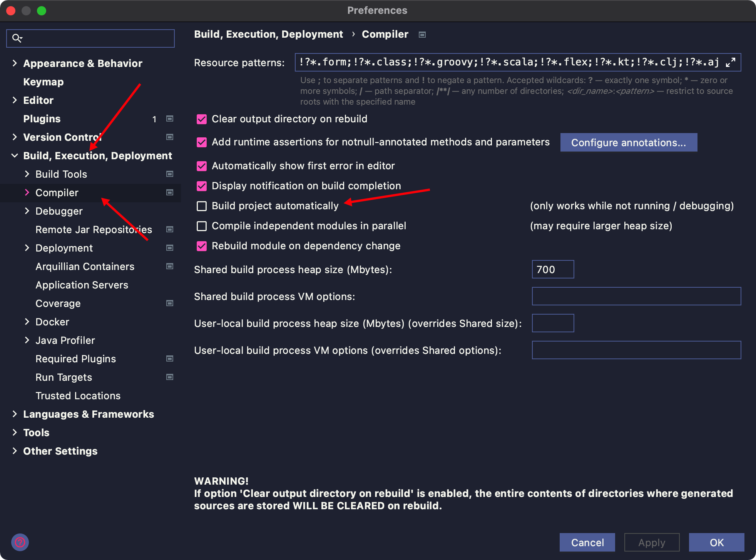Click Shared build process heap size input field
Image resolution: width=756 pixels, height=560 pixels.
pyautogui.click(x=552, y=270)
